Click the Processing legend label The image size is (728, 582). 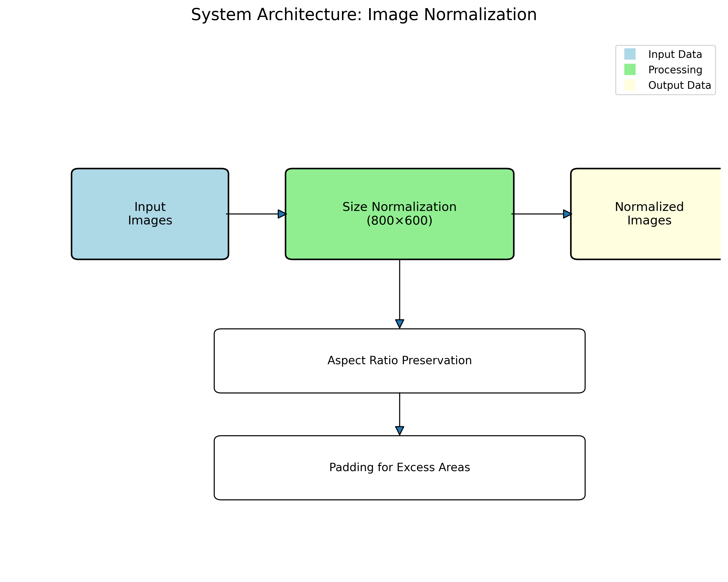pos(675,70)
